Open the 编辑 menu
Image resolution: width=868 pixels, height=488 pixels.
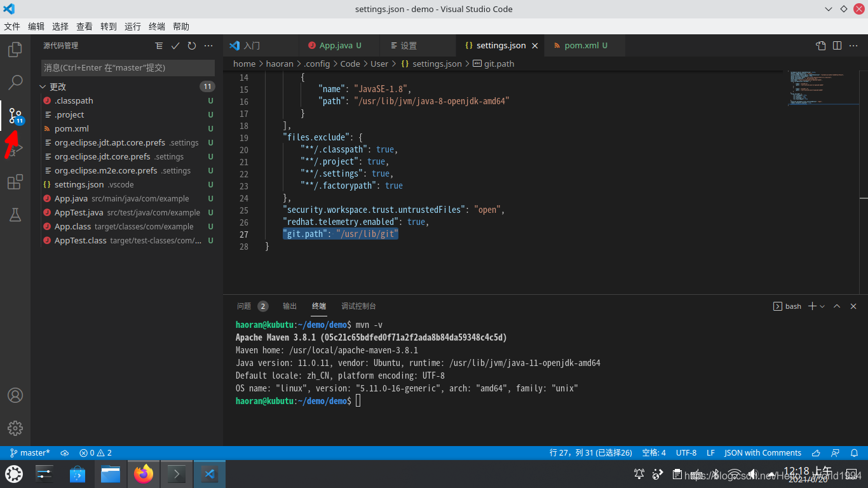click(36, 27)
